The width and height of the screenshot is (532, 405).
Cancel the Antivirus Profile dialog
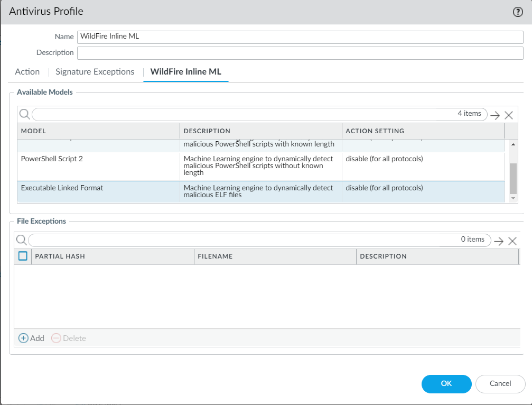[x=500, y=384]
